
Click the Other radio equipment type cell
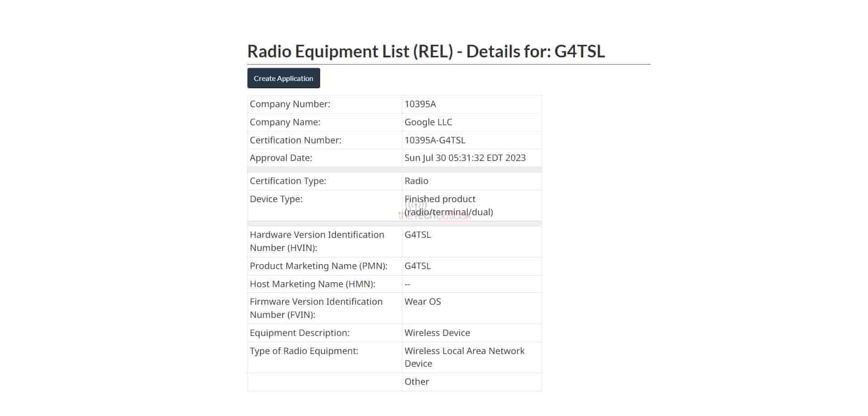416,382
